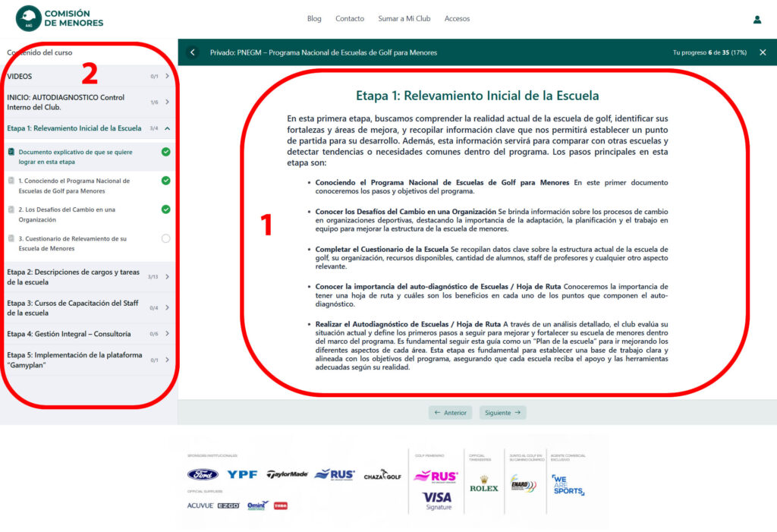The image size is (777, 532).
Task: Click the Comisión de Menores logo
Action: (x=59, y=18)
